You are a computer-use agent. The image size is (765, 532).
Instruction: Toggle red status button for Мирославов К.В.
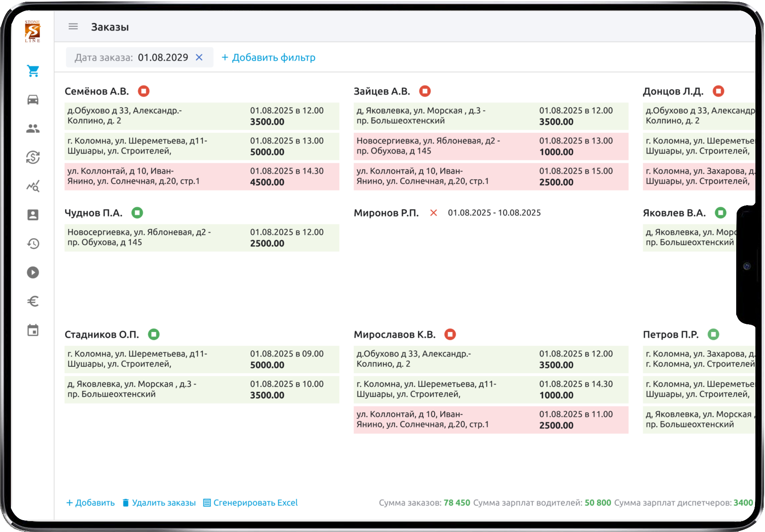pos(450,335)
